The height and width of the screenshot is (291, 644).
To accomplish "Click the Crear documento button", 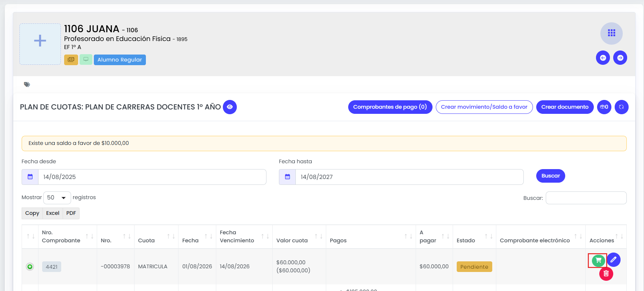I will [565, 107].
